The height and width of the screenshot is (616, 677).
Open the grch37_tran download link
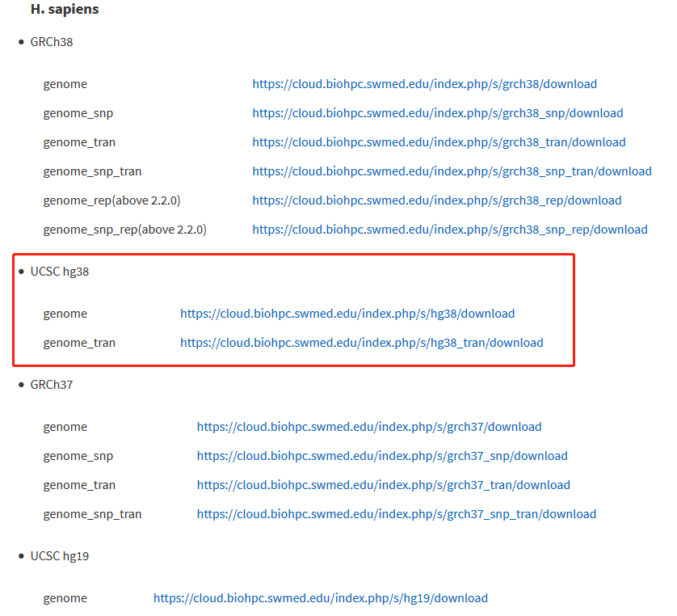click(x=384, y=485)
